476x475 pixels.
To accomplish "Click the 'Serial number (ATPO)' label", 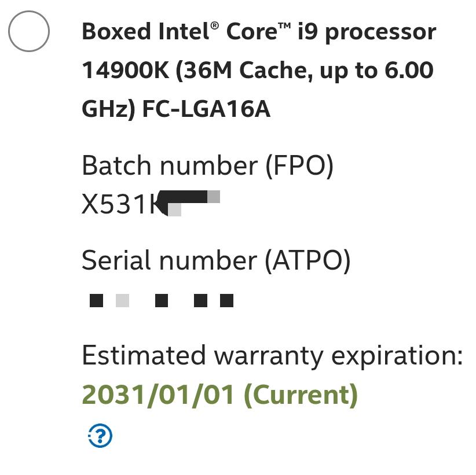I will click(215, 261).
